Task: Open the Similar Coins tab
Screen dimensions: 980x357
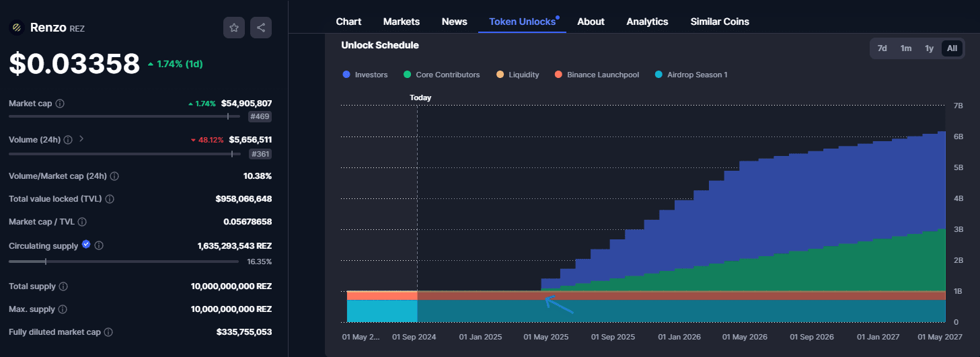Action: 719,22
